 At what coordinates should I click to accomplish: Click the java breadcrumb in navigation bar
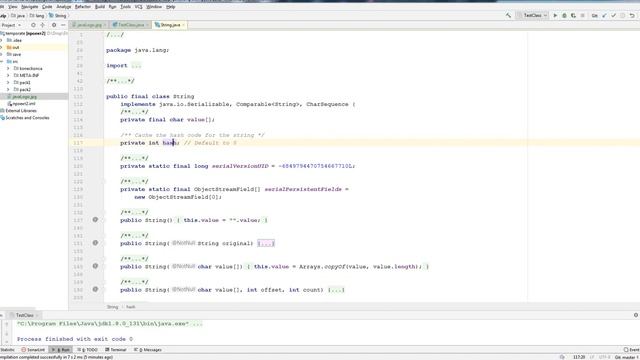[x=18, y=16]
